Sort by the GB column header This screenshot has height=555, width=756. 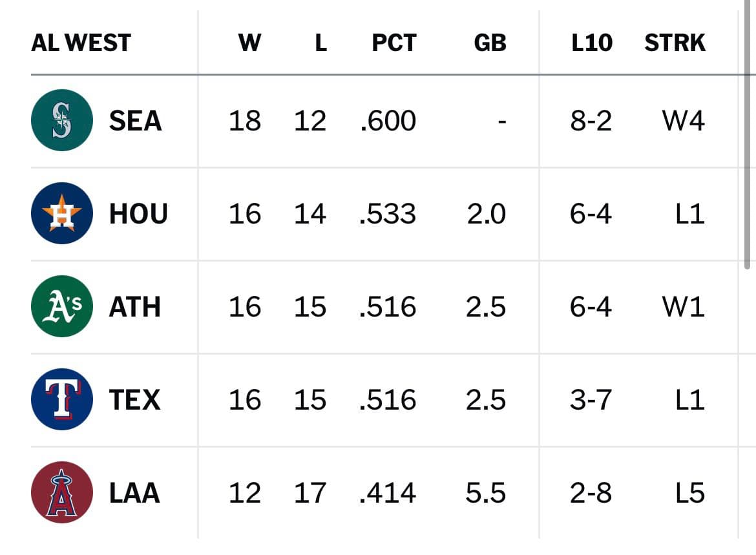tap(489, 43)
